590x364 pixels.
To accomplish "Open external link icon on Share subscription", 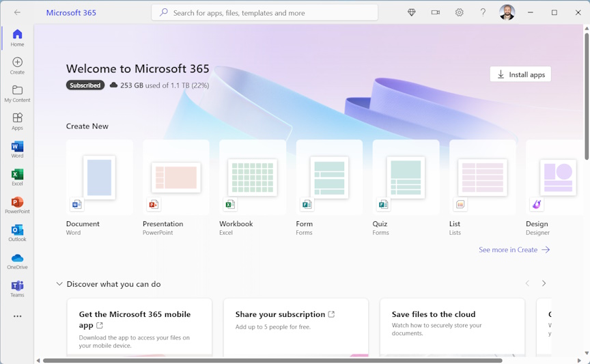I will coord(331,314).
